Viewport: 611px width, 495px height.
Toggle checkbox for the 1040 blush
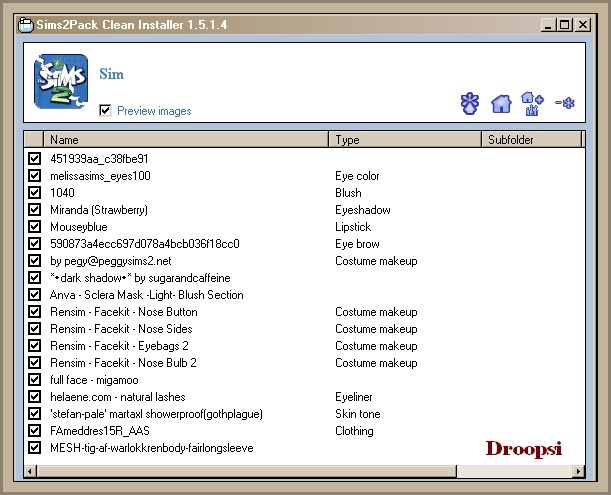pyautogui.click(x=34, y=193)
